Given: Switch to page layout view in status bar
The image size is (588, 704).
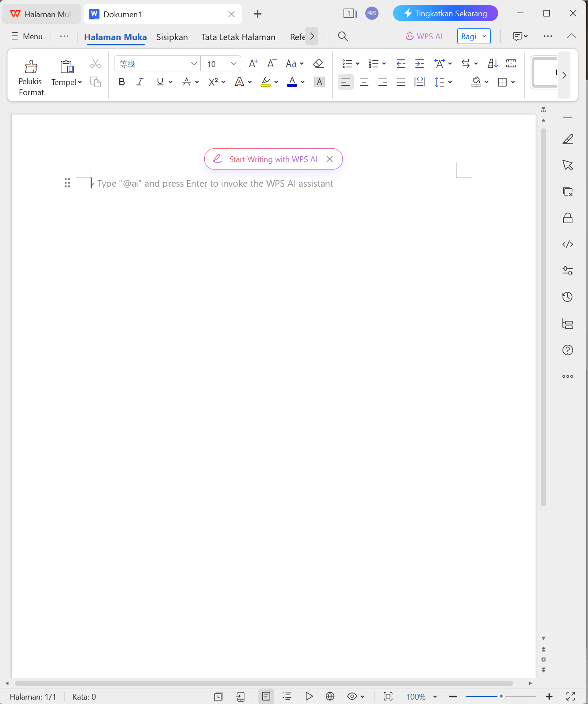Looking at the screenshot, I should 266,696.
